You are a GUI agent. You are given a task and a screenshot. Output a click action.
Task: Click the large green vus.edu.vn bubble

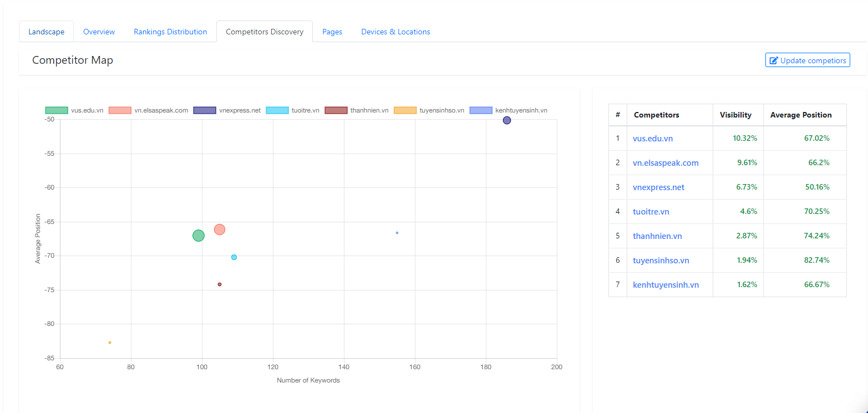[x=199, y=236]
